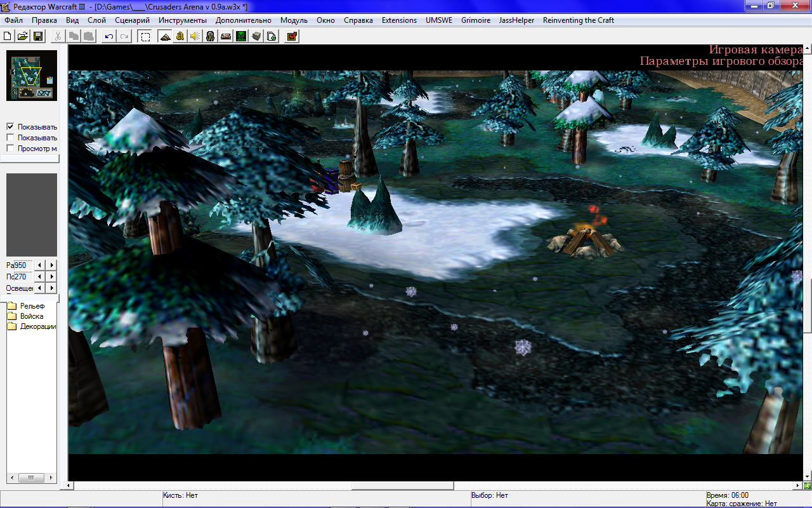Click the viewport scrollbar down arrow
The width and height of the screenshot is (812, 508).
coord(808,476)
